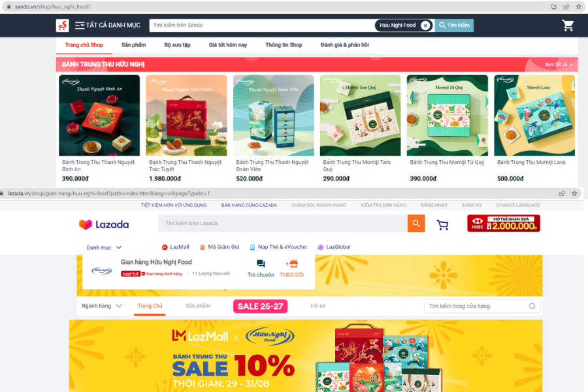
Task: Click the share icon in the Lazada address bar
Action: tap(562, 193)
